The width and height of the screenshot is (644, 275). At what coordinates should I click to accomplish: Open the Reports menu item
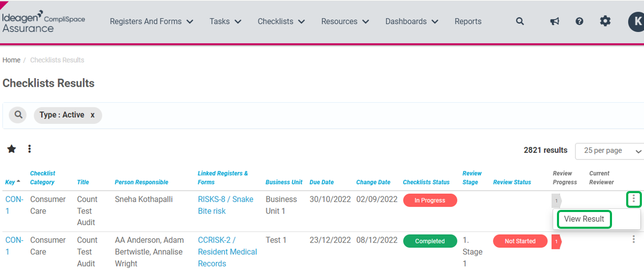tap(468, 22)
